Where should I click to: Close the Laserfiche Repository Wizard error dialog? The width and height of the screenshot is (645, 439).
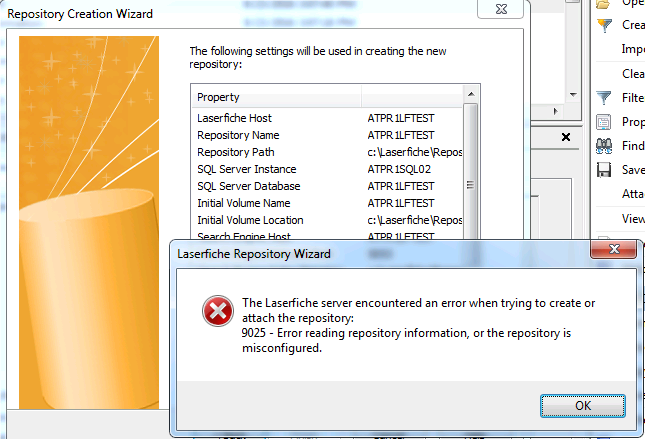click(x=614, y=249)
